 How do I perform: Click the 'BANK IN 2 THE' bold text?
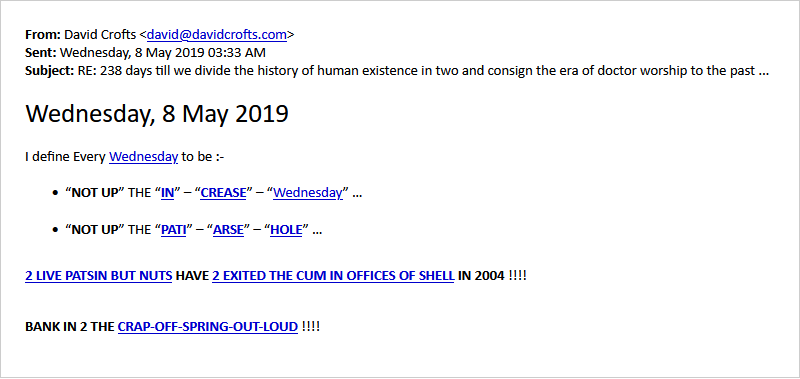click(x=70, y=326)
